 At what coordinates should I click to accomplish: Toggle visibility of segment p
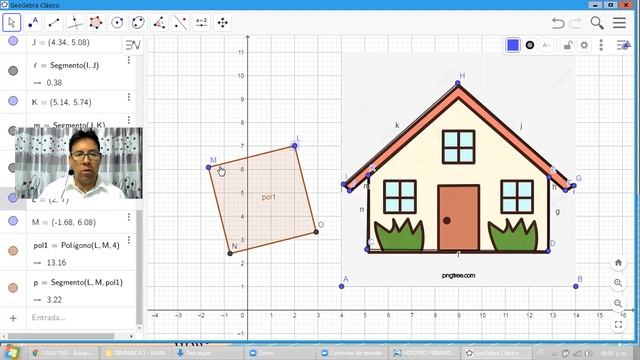13,288
